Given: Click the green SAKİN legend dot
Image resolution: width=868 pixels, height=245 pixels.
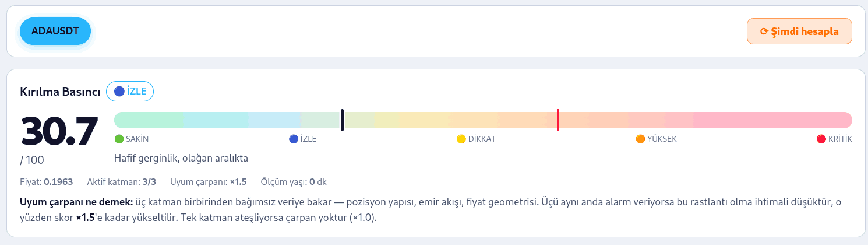Looking at the screenshot, I should coord(119,139).
